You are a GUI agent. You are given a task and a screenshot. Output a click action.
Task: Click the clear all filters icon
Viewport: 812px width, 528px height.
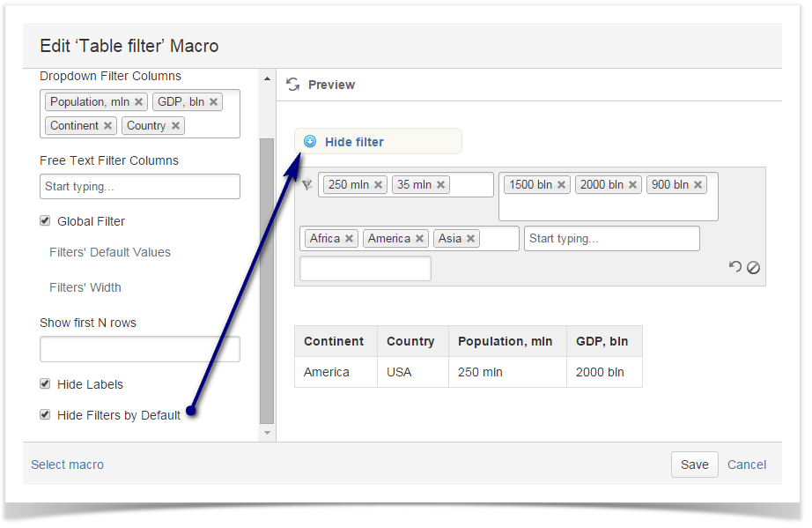point(754,268)
